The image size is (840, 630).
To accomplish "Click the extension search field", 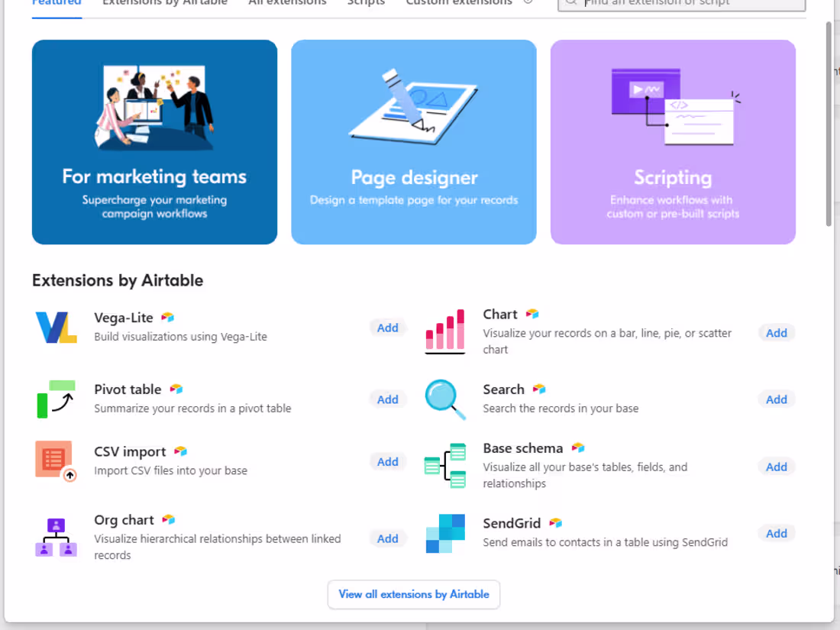I will coord(680,5).
